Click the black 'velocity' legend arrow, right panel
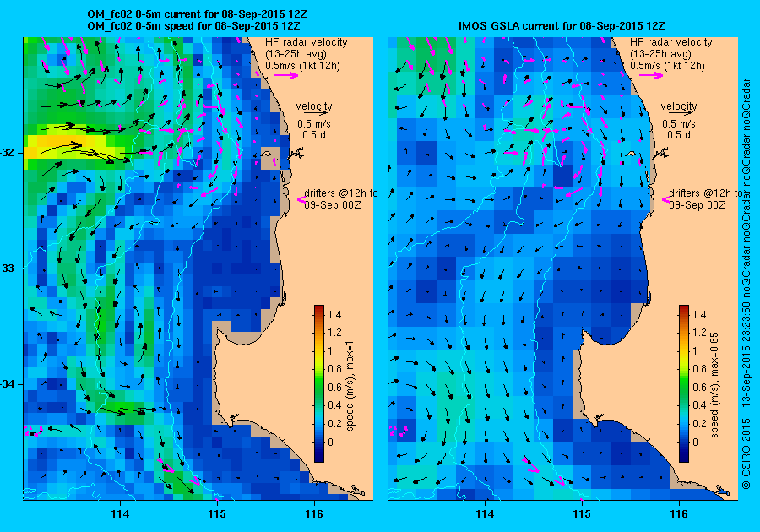The width and height of the screenshot is (760, 532). [679, 112]
